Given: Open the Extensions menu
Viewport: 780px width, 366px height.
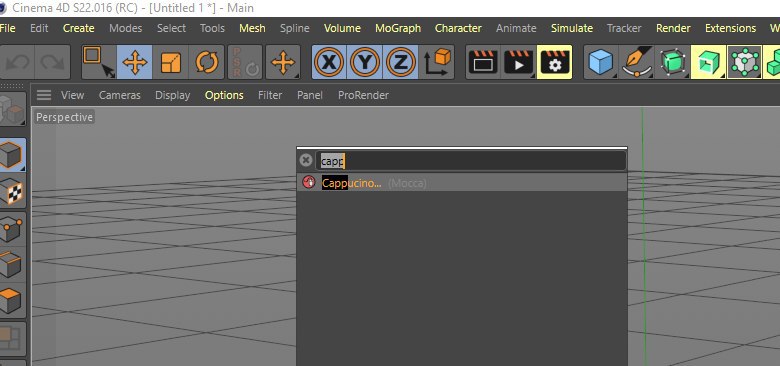Looking at the screenshot, I should pos(730,28).
